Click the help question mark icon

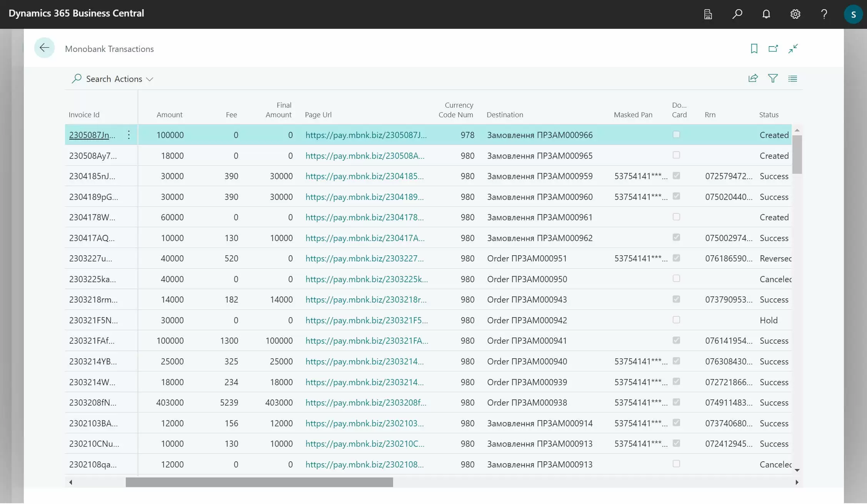824,14
